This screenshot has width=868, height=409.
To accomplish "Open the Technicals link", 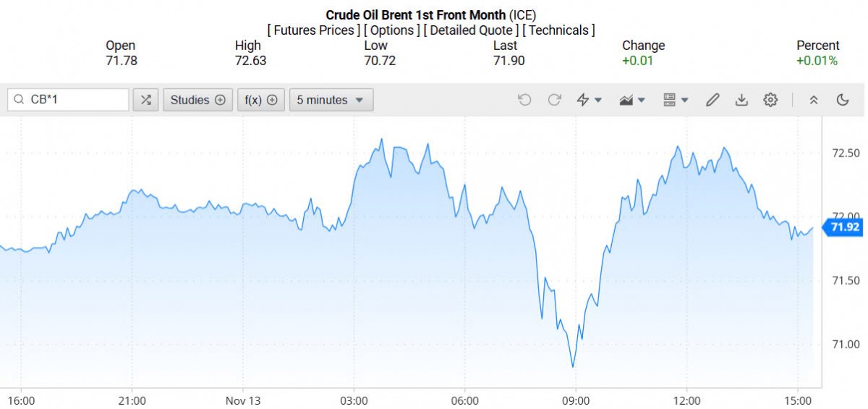I will pyautogui.click(x=558, y=30).
